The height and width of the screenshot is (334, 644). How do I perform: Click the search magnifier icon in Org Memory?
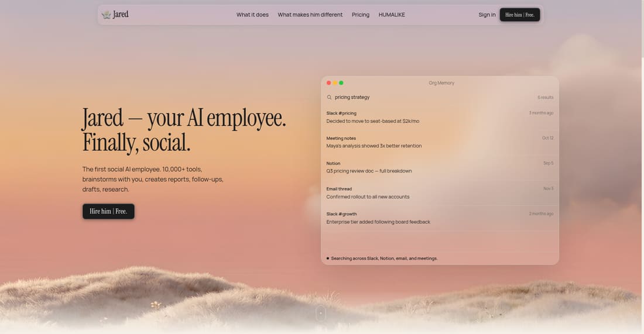[329, 97]
